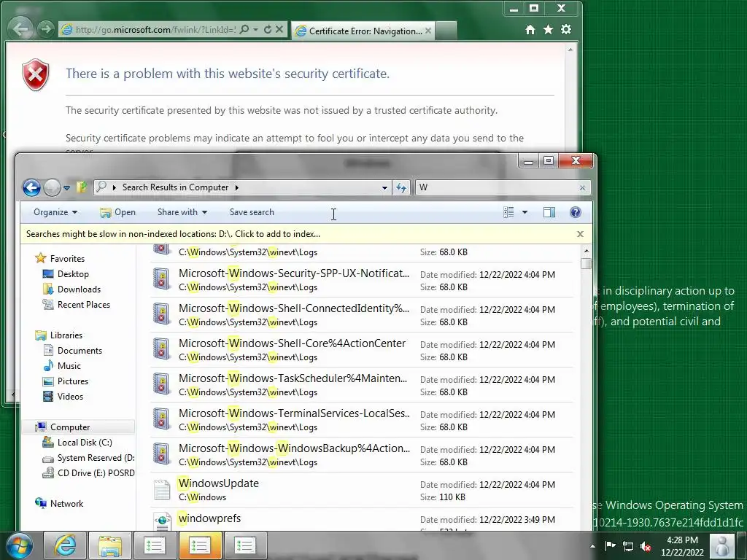Open the Windows Start orb
Viewport: 747px width, 560px height.
[x=20, y=545]
